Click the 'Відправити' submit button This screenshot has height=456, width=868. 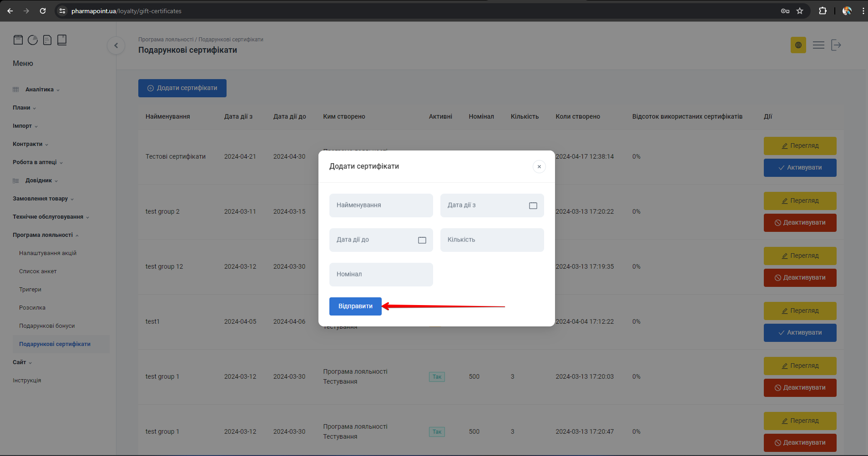click(355, 306)
